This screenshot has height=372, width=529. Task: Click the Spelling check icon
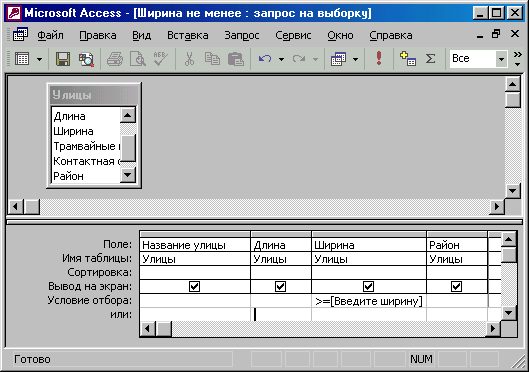coord(160,59)
